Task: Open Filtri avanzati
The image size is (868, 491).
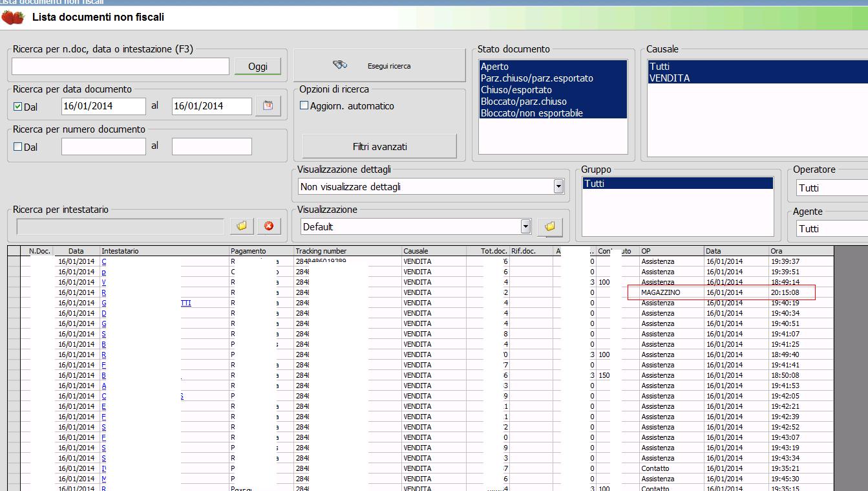Action: (x=379, y=147)
